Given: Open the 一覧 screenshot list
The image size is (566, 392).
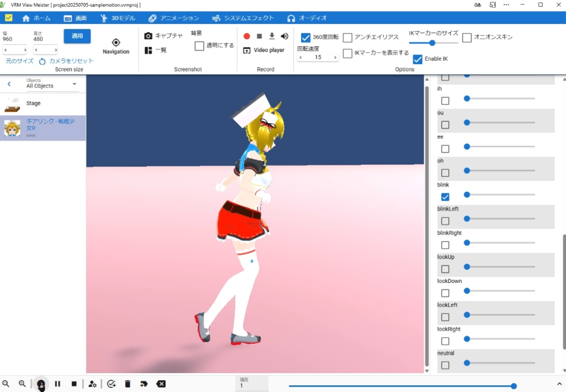Looking at the screenshot, I should (x=155, y=50).
